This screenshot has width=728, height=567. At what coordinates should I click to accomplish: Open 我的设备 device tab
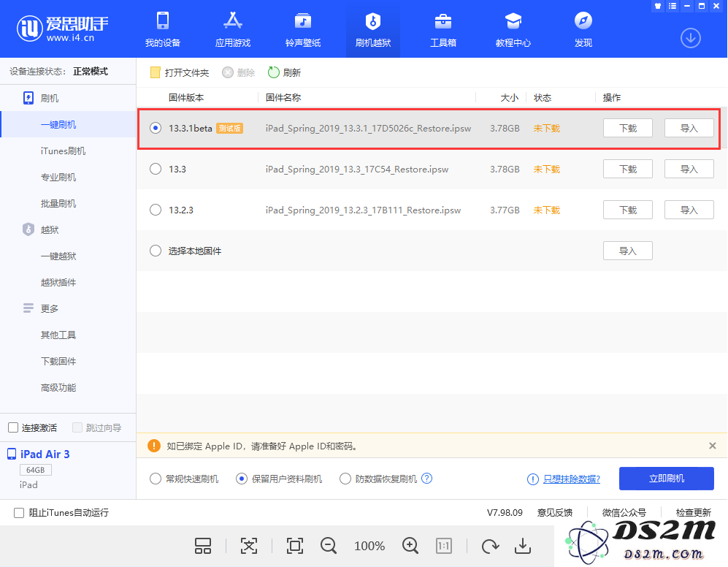[x=163, y=29]
